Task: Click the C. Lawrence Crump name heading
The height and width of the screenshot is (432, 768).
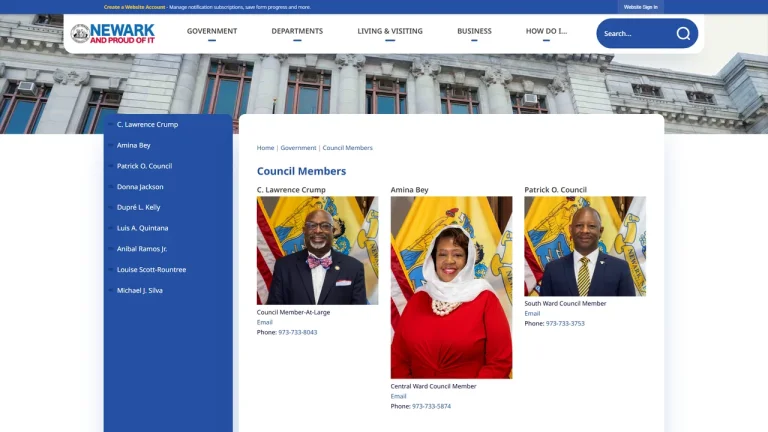Action: point(291,190)
